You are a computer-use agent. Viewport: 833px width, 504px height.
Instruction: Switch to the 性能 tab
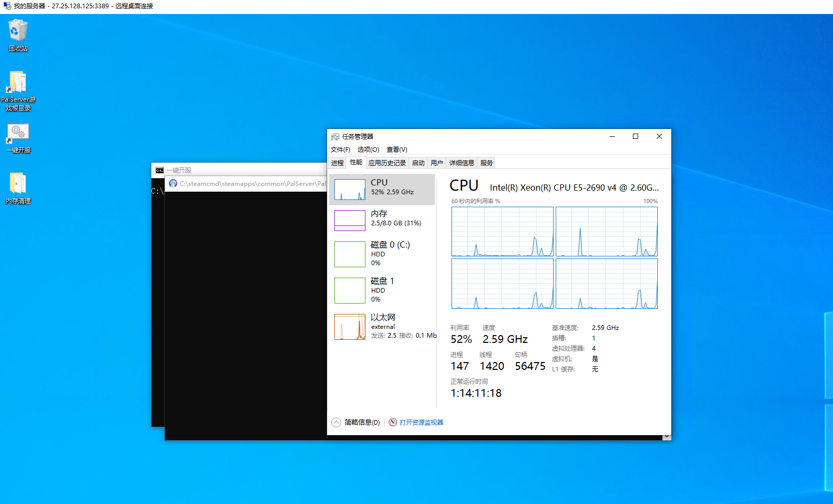pyautogui.click(x=356, y=163)
